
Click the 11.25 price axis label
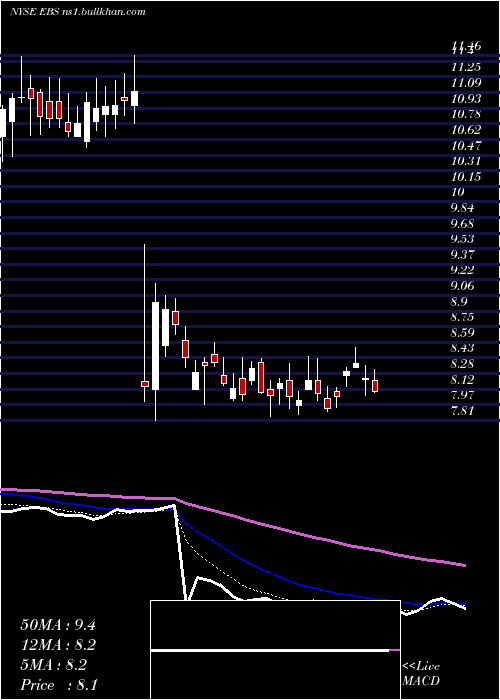(x=466, y=67)
